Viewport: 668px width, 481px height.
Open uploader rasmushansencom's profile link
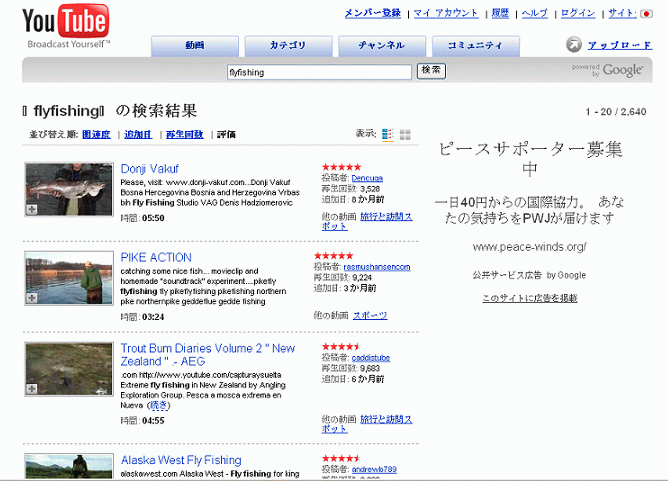[x=377, y=267]
